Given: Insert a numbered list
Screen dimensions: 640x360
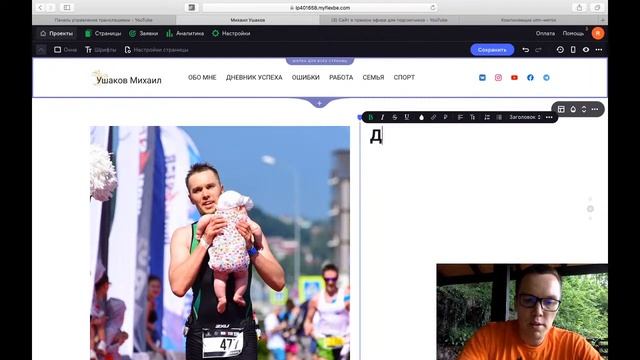Looking at the screenshot, I should tap(487, 117).
